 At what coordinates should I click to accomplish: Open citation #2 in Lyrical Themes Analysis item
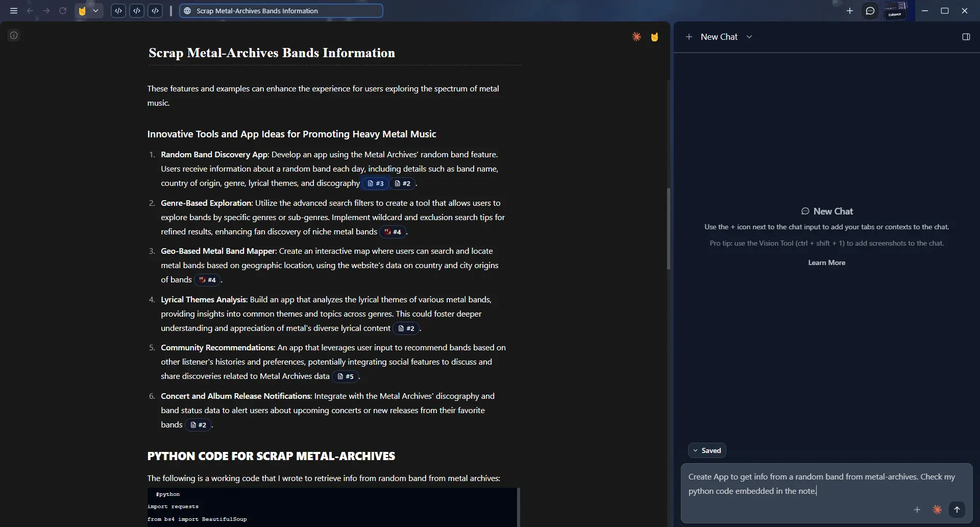tap(406, 328)
